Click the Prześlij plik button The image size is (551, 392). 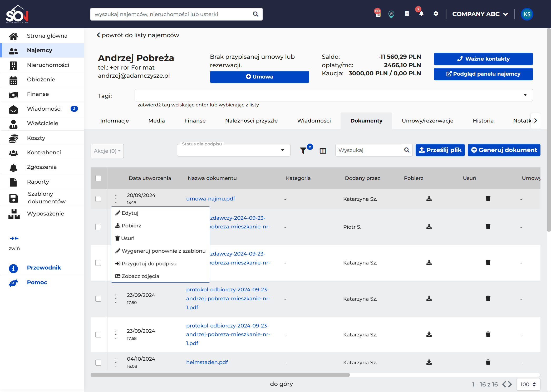(x=440, y=150)
